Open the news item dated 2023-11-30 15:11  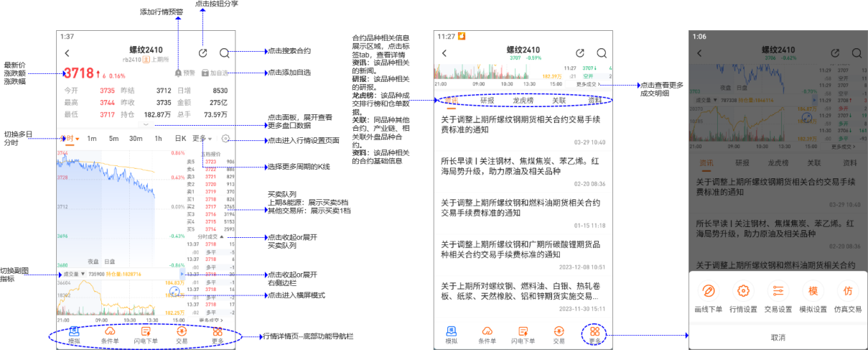[x=523, y=295]
